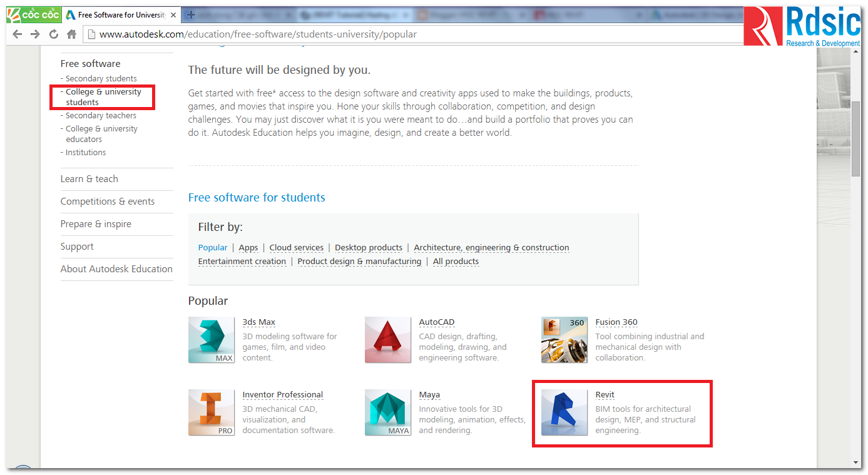Click the Revit product icon
868x475 pixels.
[x=564, y=412]
